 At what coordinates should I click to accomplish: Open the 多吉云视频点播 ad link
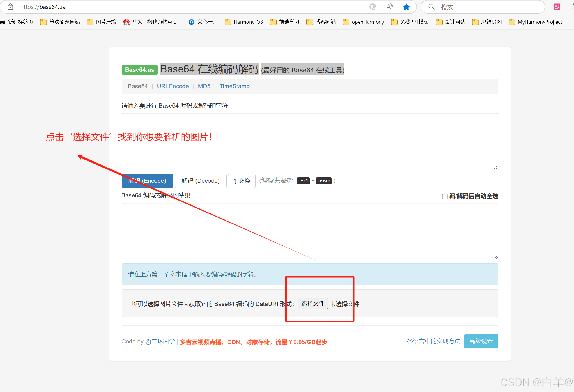click(253, 342)
